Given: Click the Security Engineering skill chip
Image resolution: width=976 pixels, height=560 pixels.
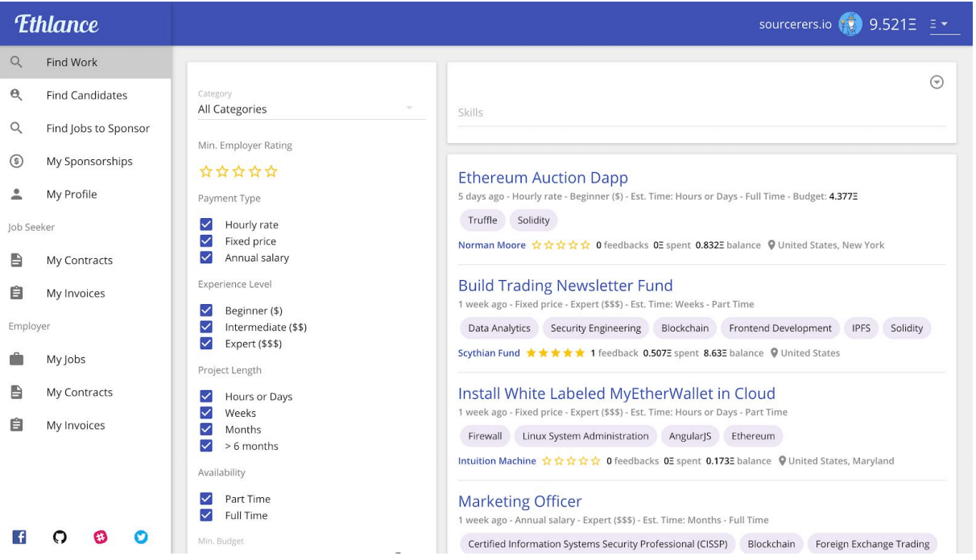Looking at the screenshot, I should pyautogui.click(x=596, y=327).
